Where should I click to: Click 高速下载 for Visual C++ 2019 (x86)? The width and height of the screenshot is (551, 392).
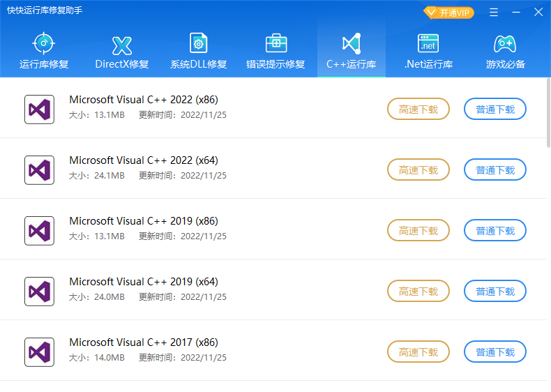click(418, 231)
